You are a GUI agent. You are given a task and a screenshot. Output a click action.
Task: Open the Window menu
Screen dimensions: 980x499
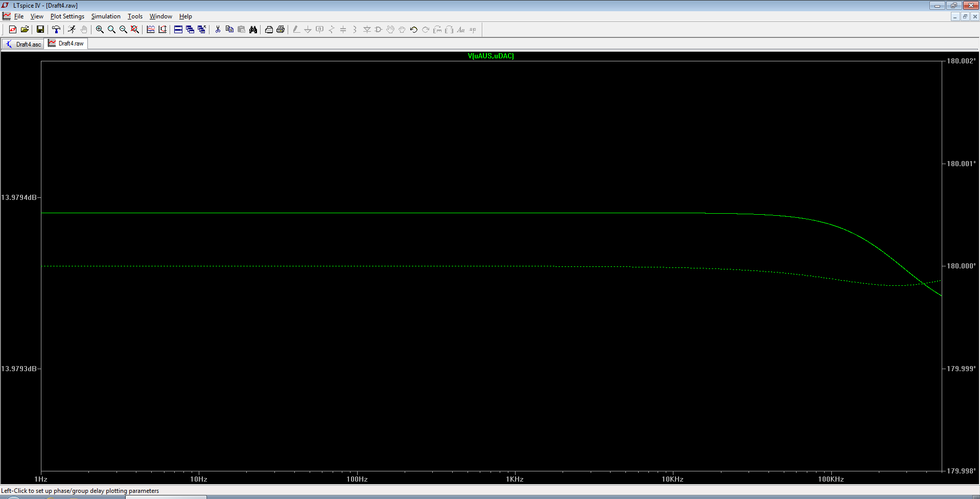tap(160, 16)
